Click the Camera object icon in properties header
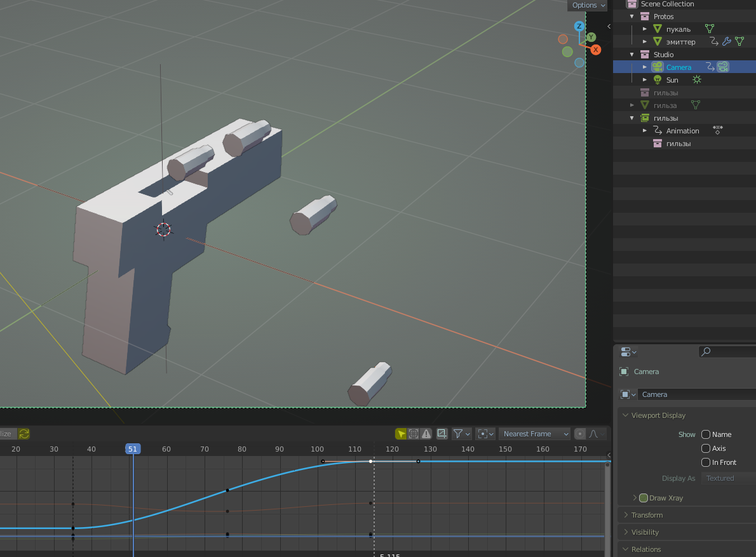Image resolution: width=756 pixels, height=557 pixels. pos(624,372)
